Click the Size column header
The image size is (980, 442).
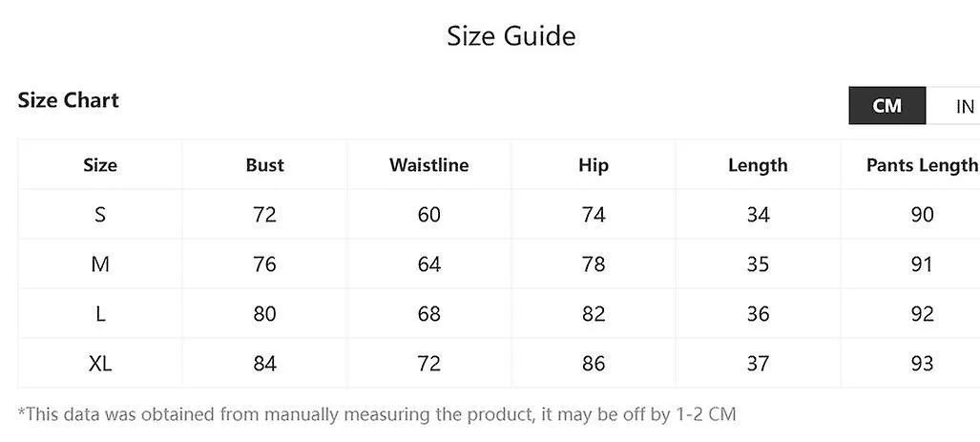click(x=100, y=165)
